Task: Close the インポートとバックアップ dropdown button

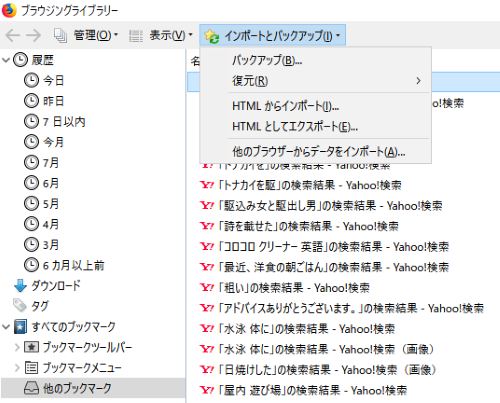Action: pyautogui.click(x=272, y=35)
